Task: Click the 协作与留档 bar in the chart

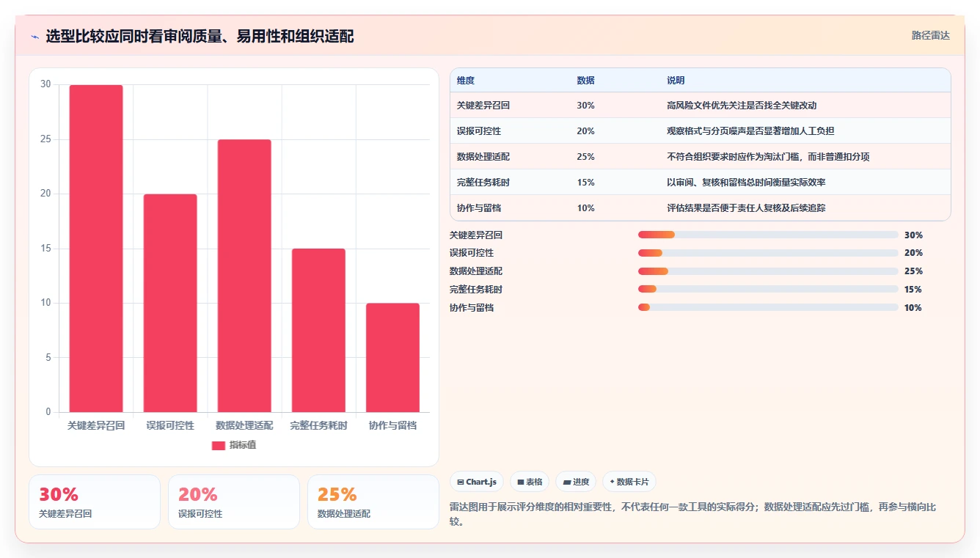Action: coord(392,357)
